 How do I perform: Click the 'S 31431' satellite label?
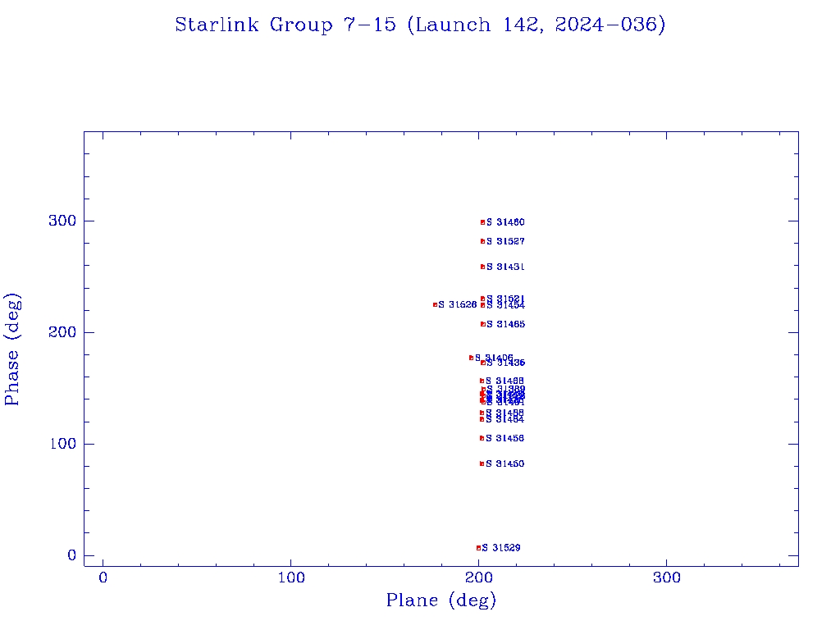pyautogui.click(x=505, y=267)
